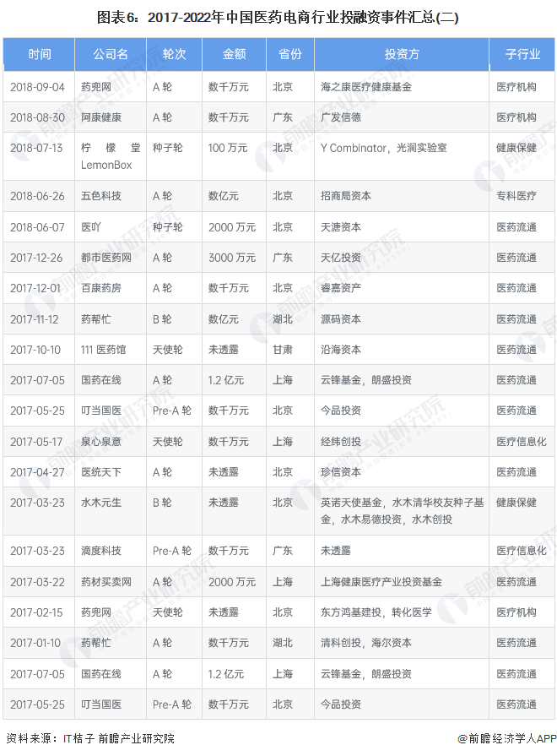This screenshot has width=557, height=756.
Task: Click company name 滴度科技
Action: (x=101, y=551)
